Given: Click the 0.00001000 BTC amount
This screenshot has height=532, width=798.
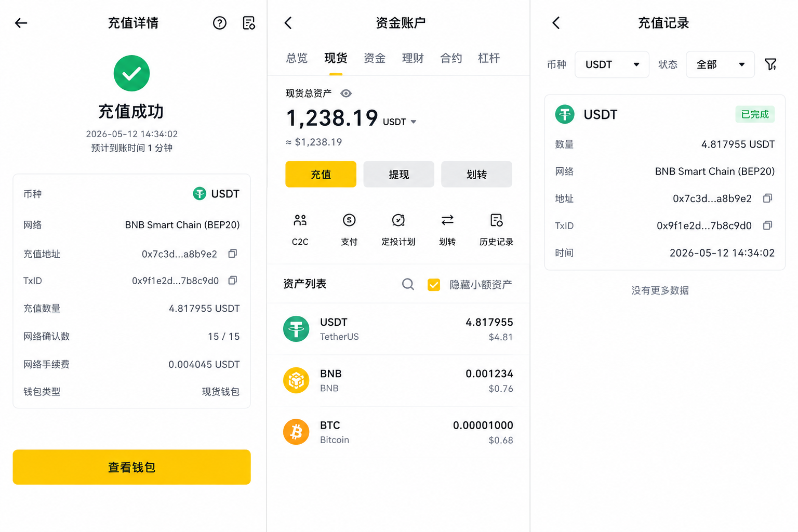Looking at the screenshot, I should (483, 425).
